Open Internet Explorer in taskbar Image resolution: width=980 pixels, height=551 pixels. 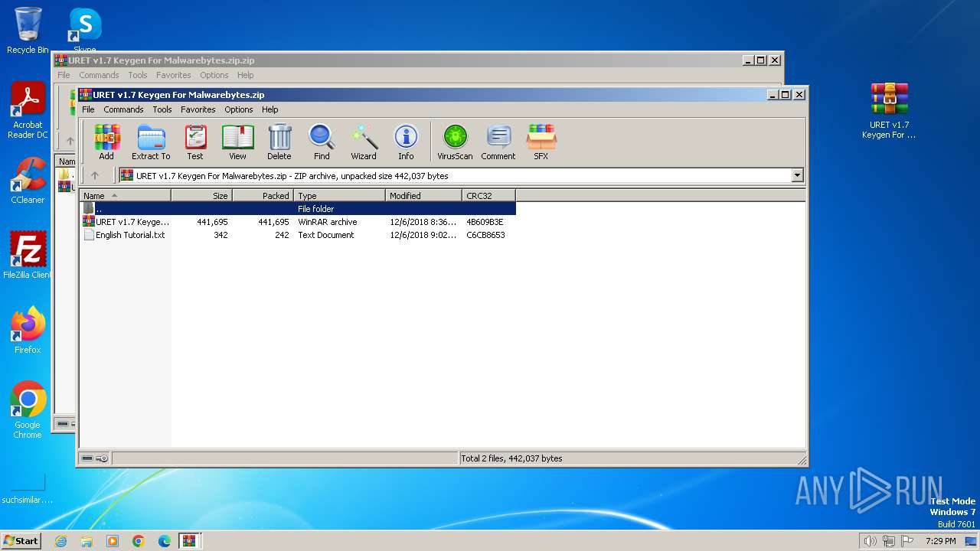[60, 541]
